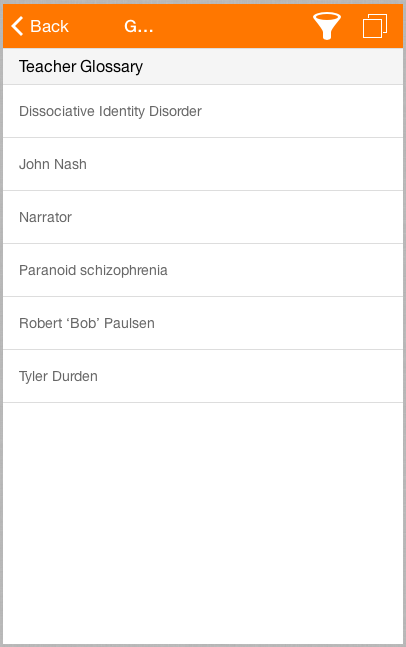Click empty area below Tyler Durden
Image resolution: width=406 pixels, height=647 pixels.
(203, 523)
